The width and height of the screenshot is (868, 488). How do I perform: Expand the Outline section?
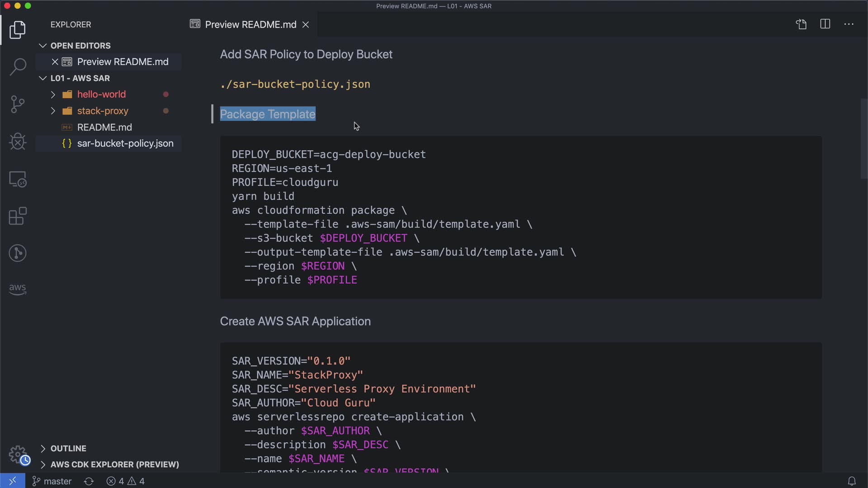tap(68, 448)
